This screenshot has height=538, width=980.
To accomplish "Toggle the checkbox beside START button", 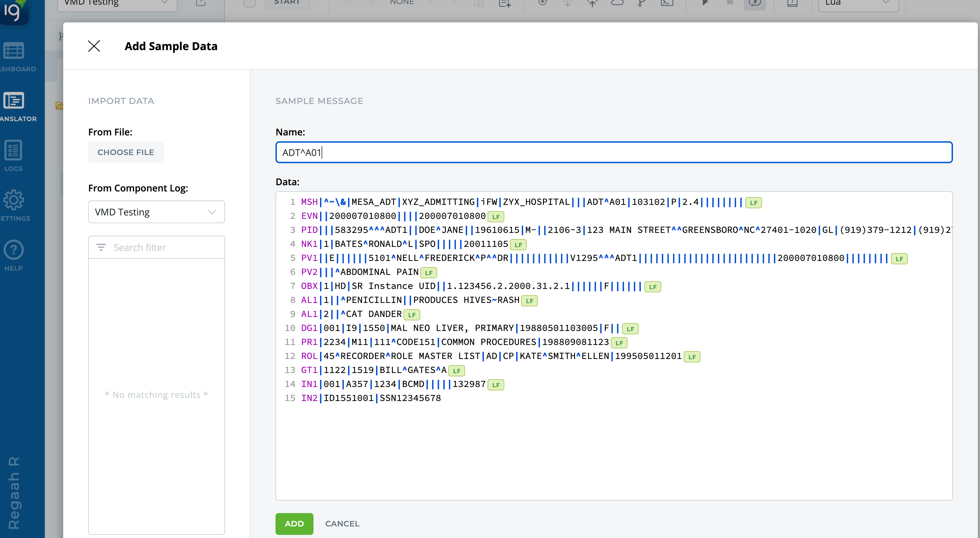I will [x=250, y=3].
